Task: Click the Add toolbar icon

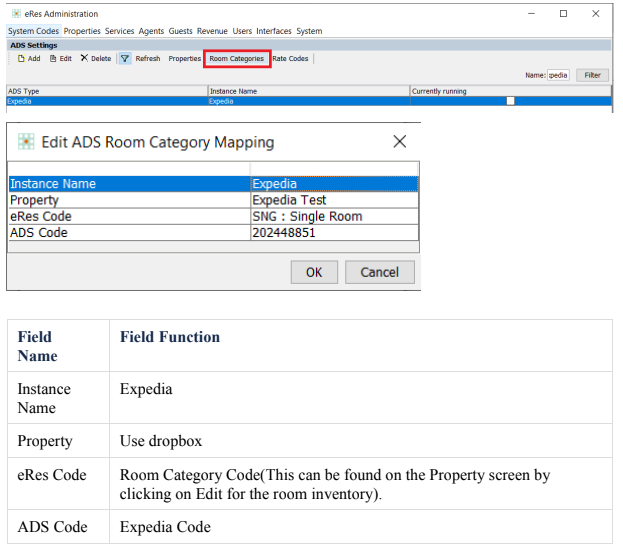Action: [x=21, y=59]
